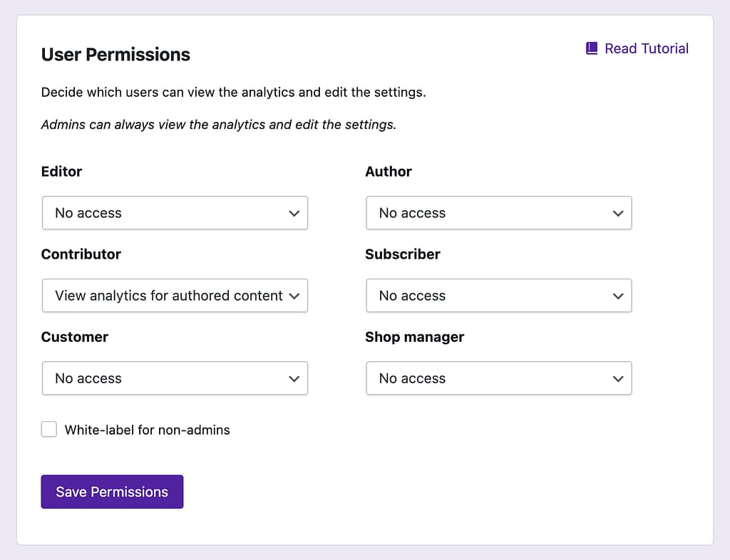Open the Customer permissions dropdown

pos(175,378)
